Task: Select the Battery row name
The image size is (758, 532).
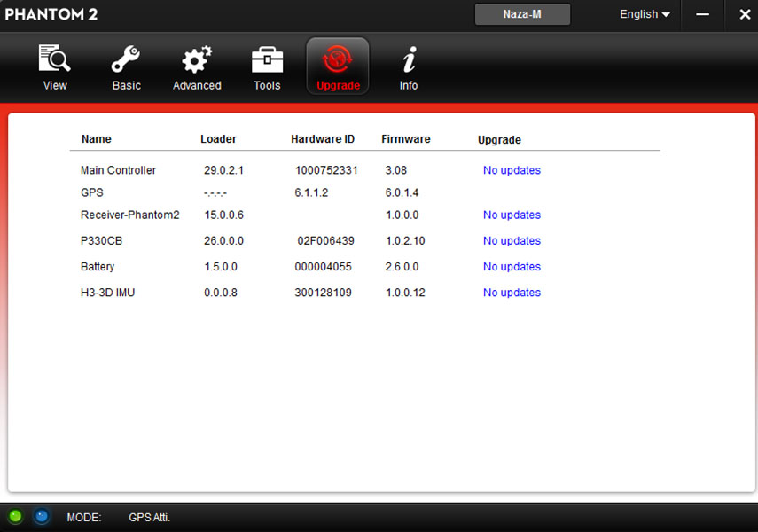Action: tap(98, 267)
